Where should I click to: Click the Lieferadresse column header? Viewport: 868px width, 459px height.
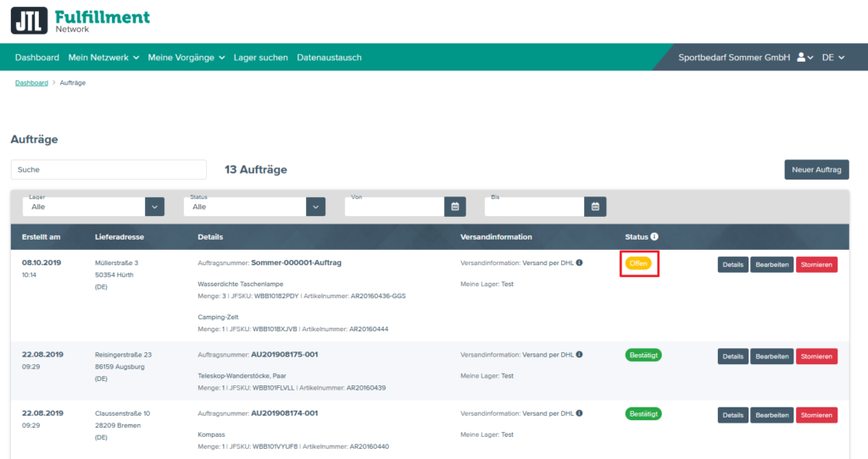click(119, 236)
